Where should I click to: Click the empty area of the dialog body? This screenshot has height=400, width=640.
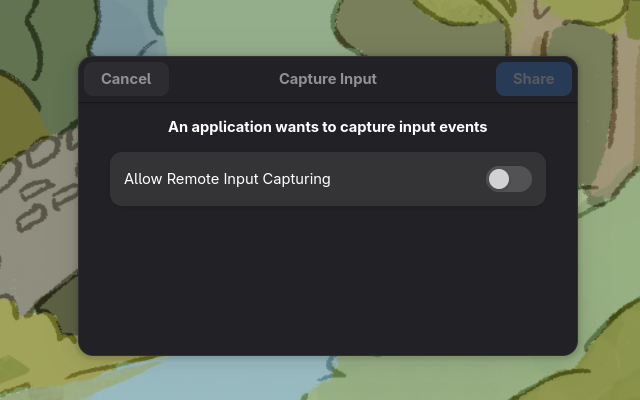point(327,280)
